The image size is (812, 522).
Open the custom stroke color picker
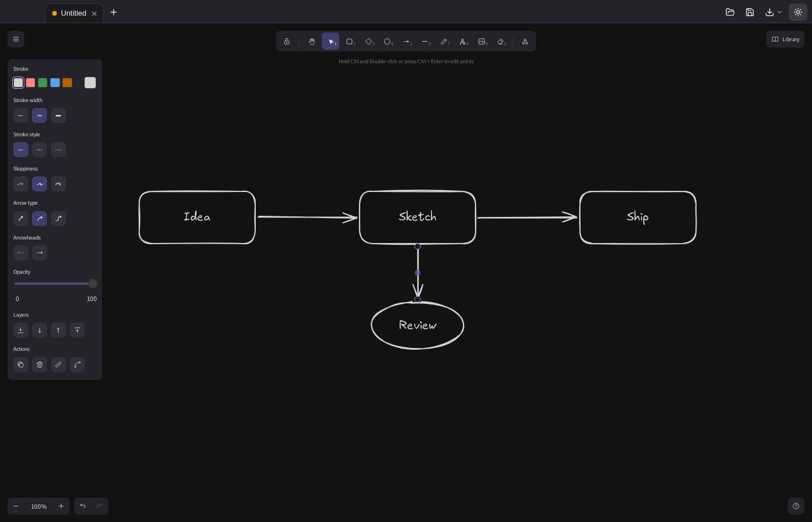90,82
